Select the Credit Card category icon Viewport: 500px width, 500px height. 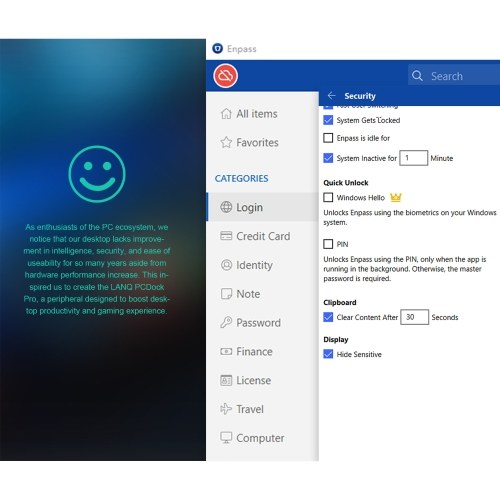pos(226,236)
